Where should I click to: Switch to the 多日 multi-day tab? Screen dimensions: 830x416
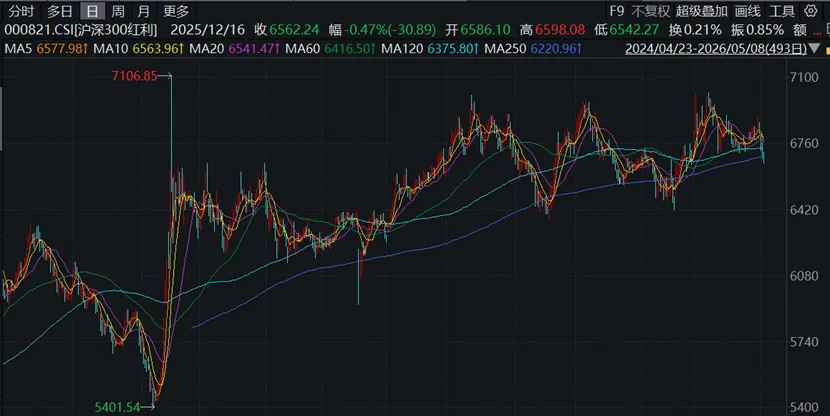(59, 11)
